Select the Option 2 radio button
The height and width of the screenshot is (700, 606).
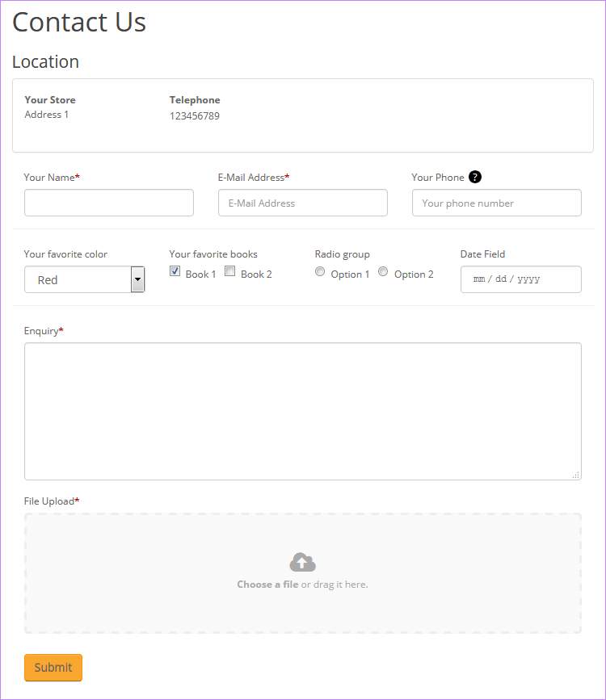click(x=383, y=271)
